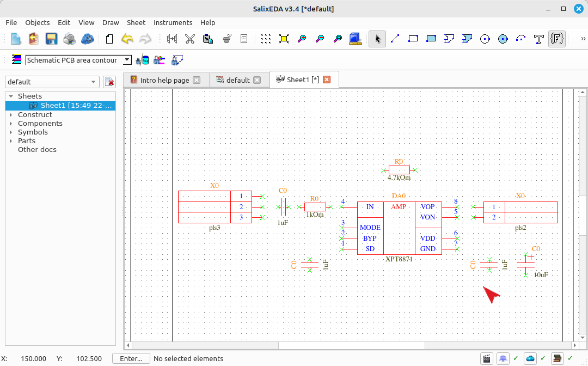Undo last action with yellow arrow
Viewport: 588px width, 366px height.
pos(127,39)
